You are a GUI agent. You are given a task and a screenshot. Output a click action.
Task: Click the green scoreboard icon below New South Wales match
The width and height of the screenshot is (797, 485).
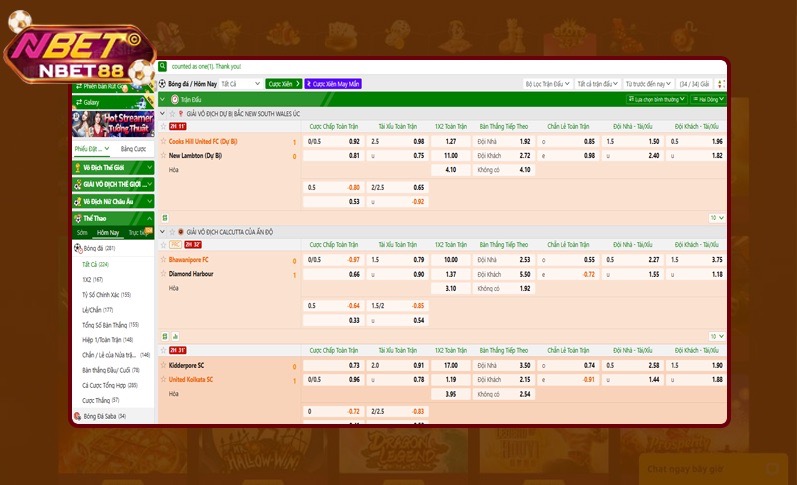(164, 217)
